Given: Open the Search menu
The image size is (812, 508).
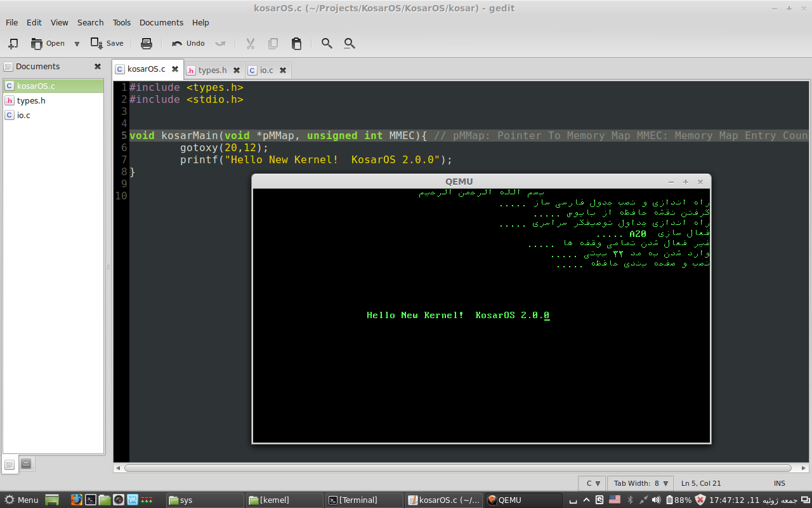Looking at the screenshot, I should tap(90, 22).
